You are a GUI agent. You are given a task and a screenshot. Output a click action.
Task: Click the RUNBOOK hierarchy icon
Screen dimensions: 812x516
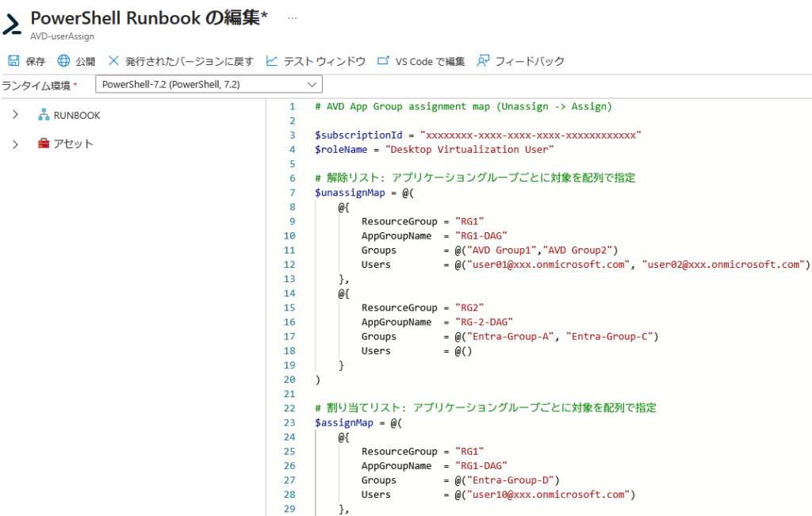44,116
